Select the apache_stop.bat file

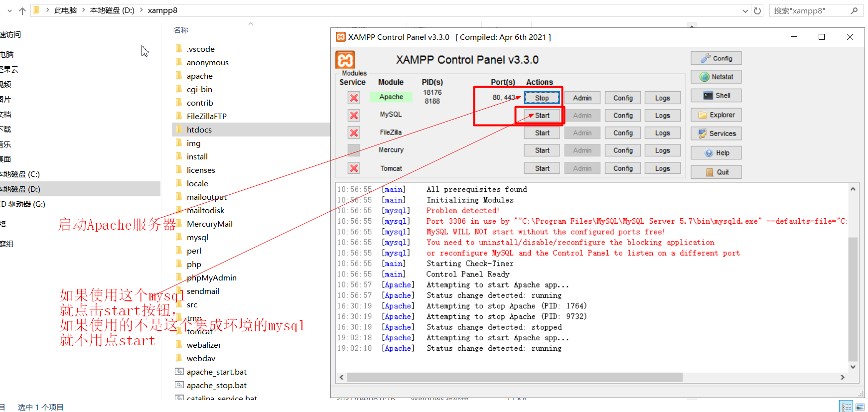[x=217, y=386]
